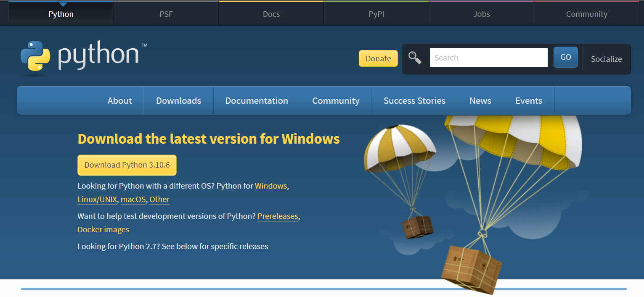Open the Python tab in top bar
Viewport: 644px width, 297px height.
point(61,14)
